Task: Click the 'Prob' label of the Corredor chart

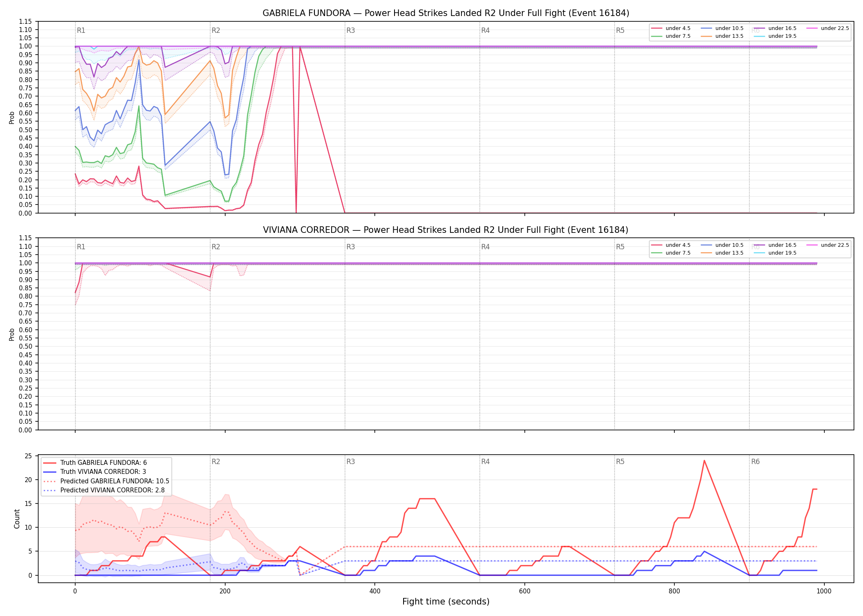Action: click(12, 335)
